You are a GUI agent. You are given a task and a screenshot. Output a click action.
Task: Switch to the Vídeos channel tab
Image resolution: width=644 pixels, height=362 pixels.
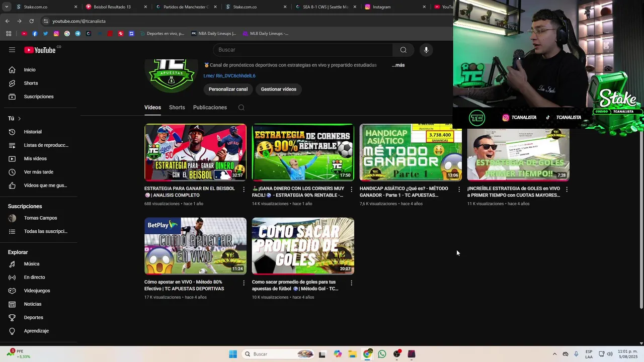point(152,108)
